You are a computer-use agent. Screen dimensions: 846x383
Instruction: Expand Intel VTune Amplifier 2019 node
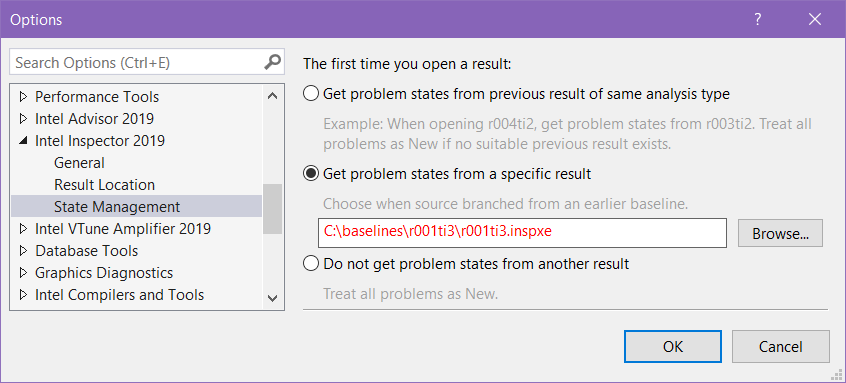(x=23, y=229)
